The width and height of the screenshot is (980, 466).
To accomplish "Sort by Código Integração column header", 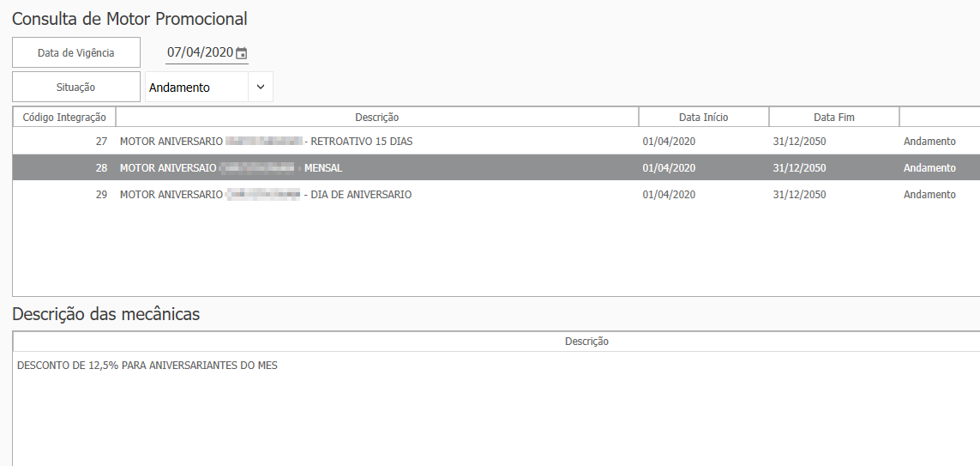I will (64, 118).
